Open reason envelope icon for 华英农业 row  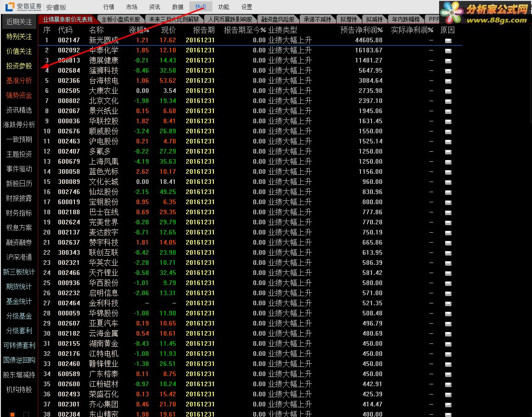pos(448,263)
